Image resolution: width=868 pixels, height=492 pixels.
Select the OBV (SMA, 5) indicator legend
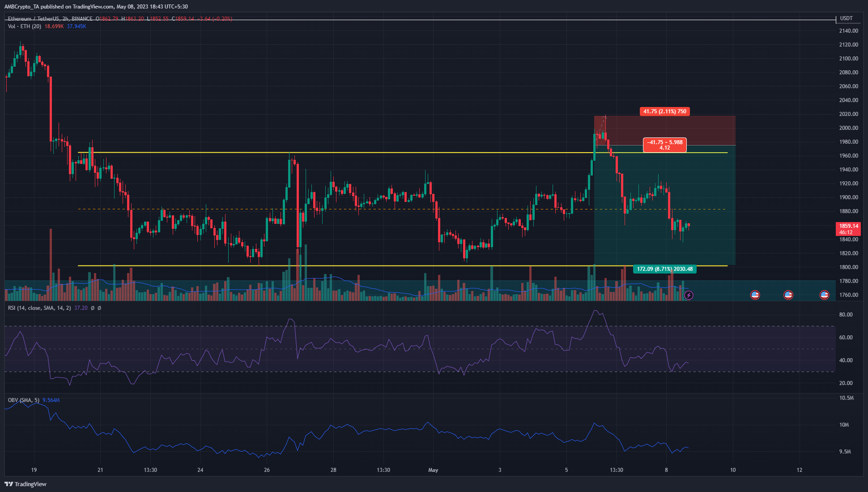pos(24,400)
